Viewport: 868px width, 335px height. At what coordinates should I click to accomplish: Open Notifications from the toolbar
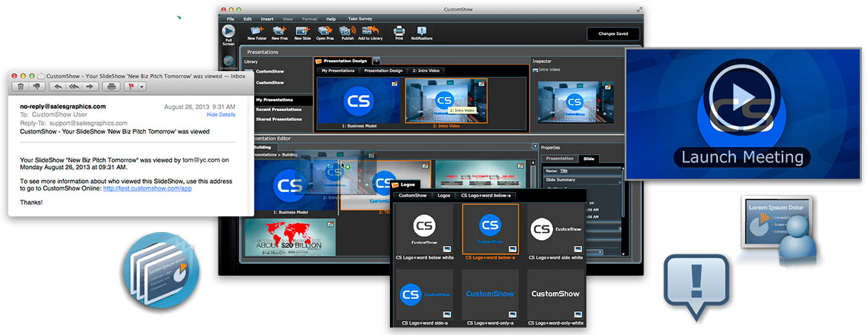tap(422, 31)
